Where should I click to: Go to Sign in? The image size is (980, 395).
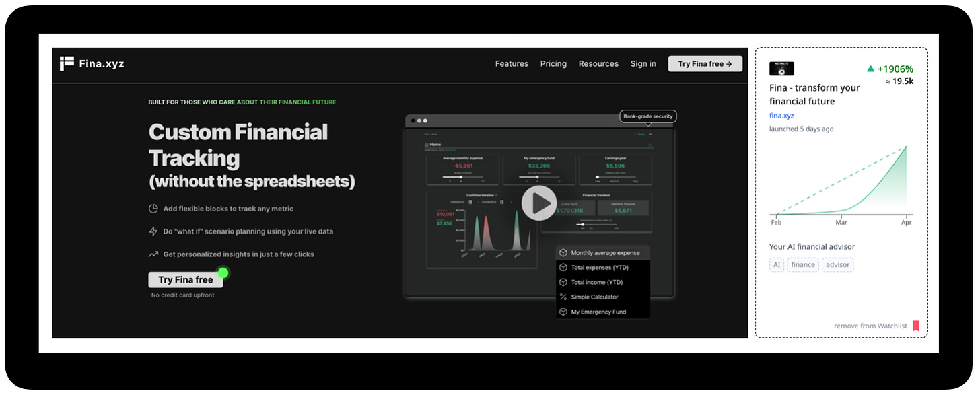pyautogui.click(x=643, y=64)
